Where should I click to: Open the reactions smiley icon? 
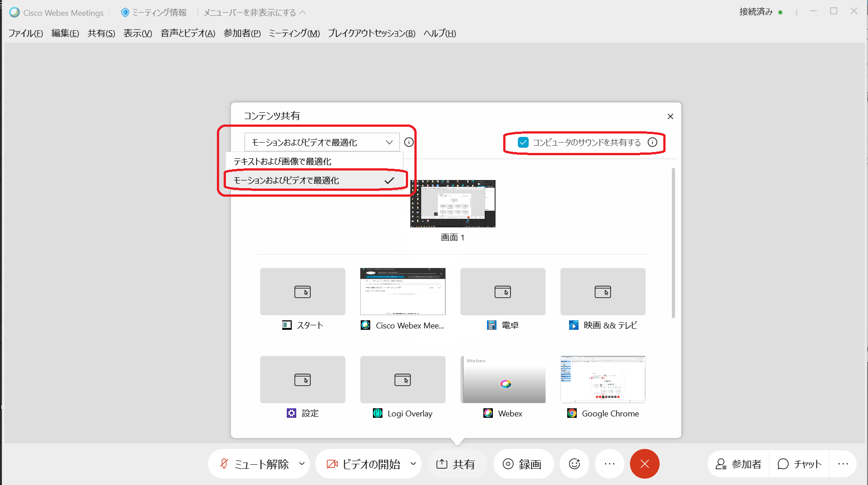(574, 464)
